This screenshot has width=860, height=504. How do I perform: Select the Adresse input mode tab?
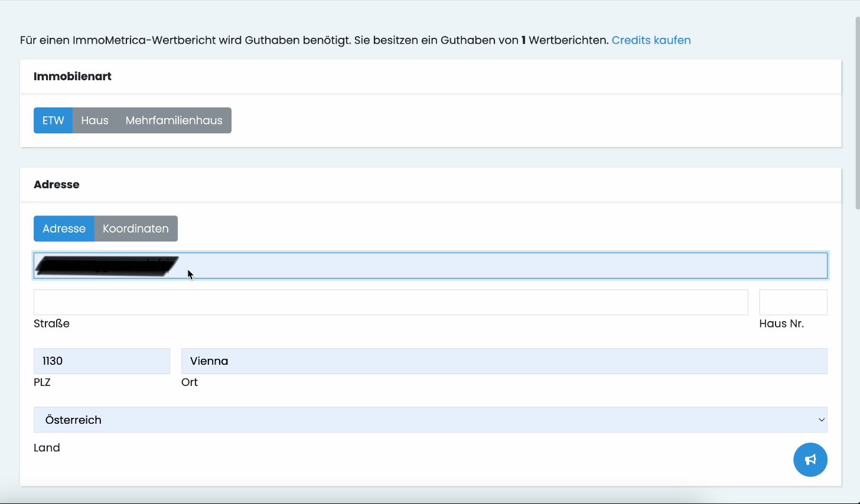pyautogui.click(x=64, y=228)
